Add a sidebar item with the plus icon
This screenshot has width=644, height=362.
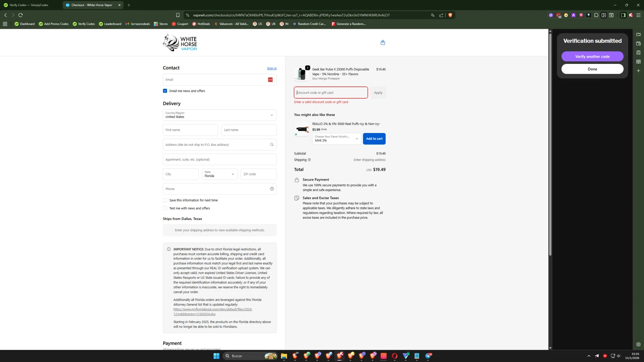638,71
